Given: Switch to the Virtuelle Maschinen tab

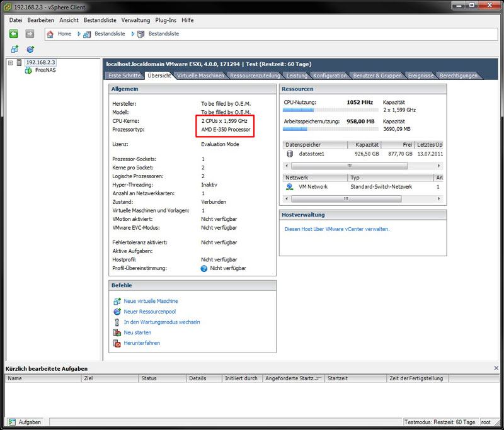Looking at the screenshot, I should (200, 76).
